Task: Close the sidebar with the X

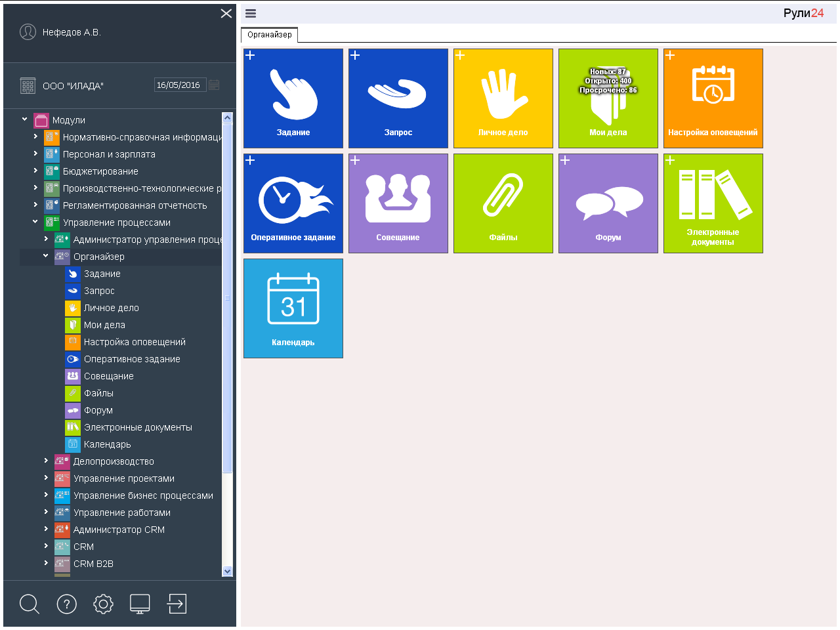Action: tap(226, 13)
